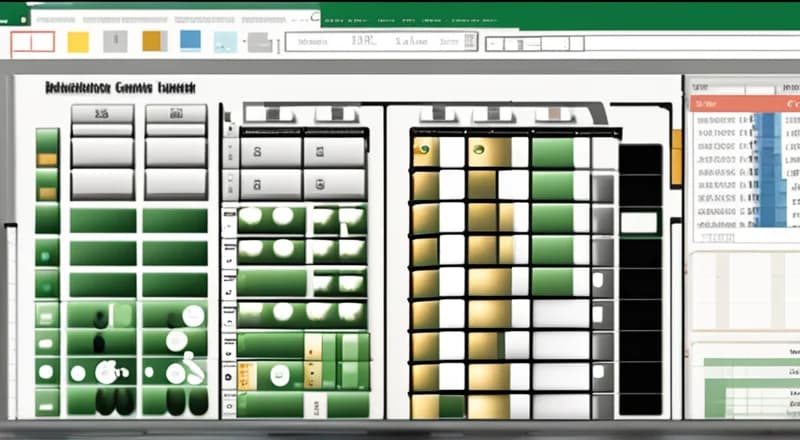The height and width of the screenshot is (440, 800).
Task: Click the green circle icon in the first gold cell
Action: coord(424,152)
